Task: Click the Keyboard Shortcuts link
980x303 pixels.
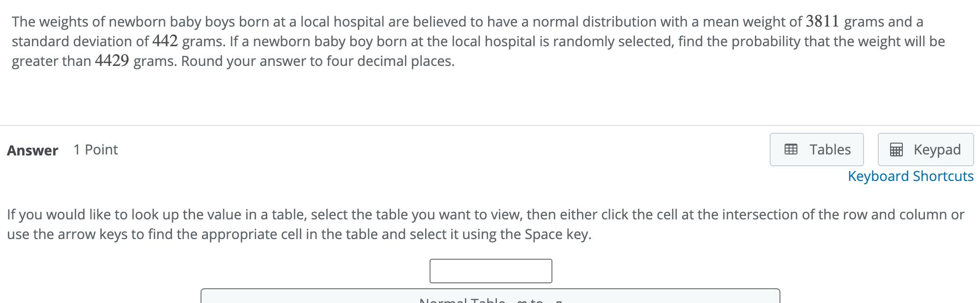Action: coord(910,176)
